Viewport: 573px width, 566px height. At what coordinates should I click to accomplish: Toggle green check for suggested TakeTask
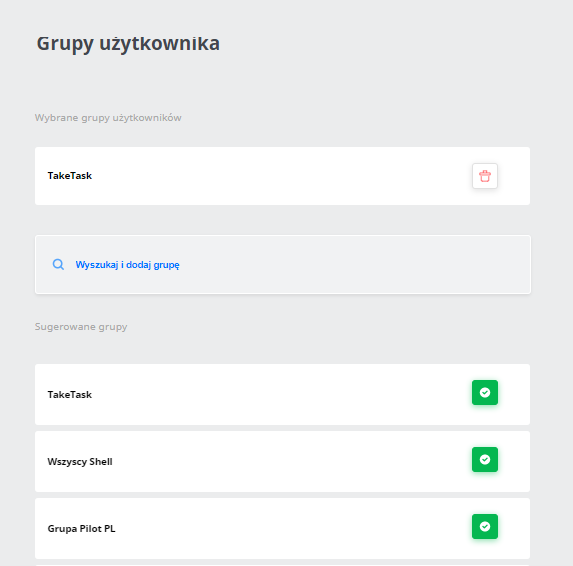pos(485,392)
